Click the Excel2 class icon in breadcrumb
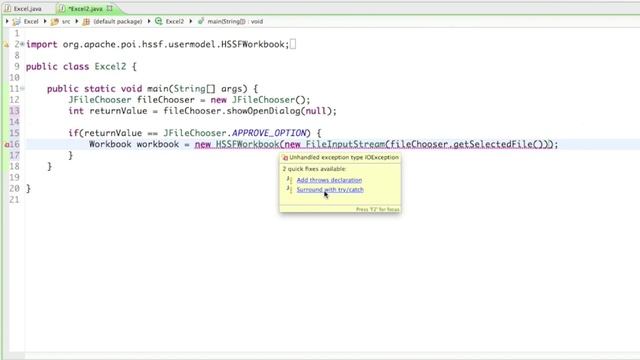 pos(159,21)
